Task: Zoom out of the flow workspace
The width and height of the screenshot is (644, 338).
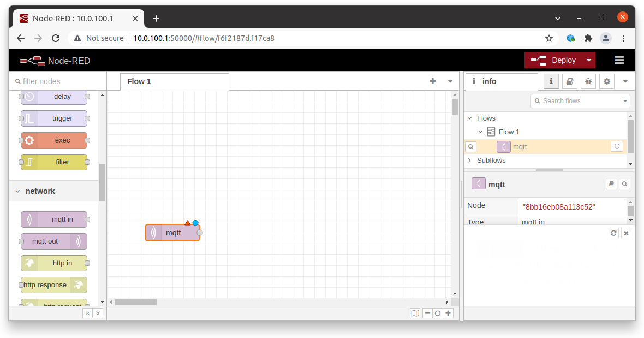Action: click(x=427, y=313)
